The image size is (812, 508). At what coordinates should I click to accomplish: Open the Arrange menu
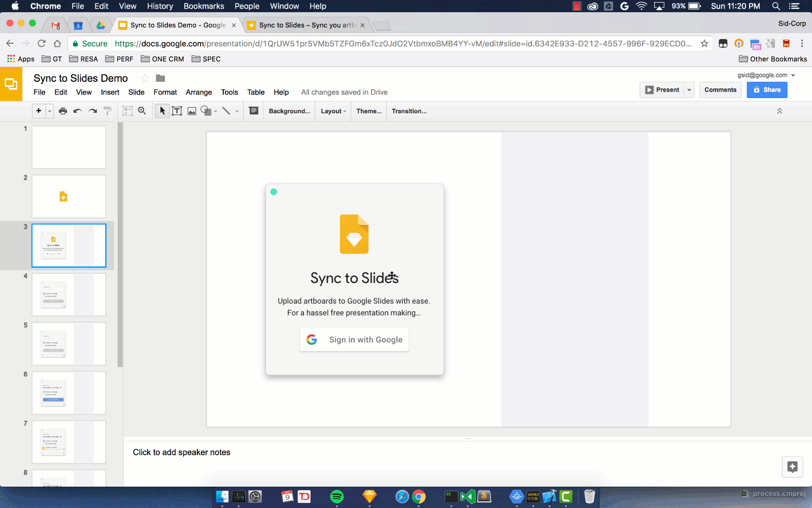199,92
